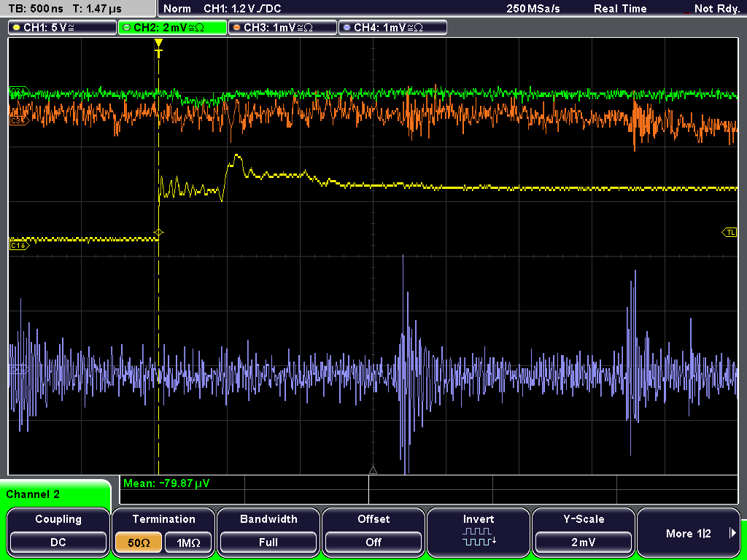
Task: Click the TL trigger level marker
Action: tap(729, 233)
